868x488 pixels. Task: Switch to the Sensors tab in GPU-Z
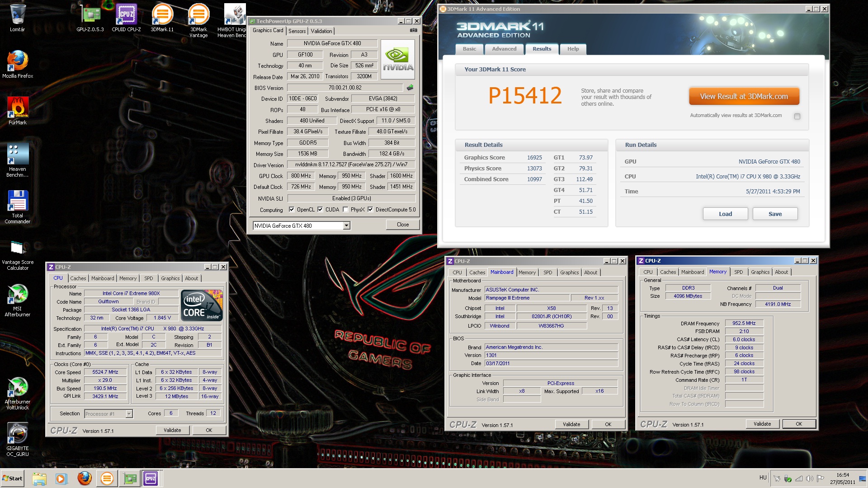coord(297,31)
